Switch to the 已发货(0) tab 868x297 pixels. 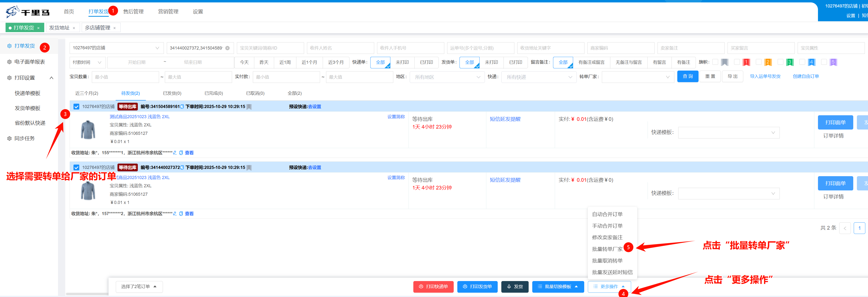(172, 93)
